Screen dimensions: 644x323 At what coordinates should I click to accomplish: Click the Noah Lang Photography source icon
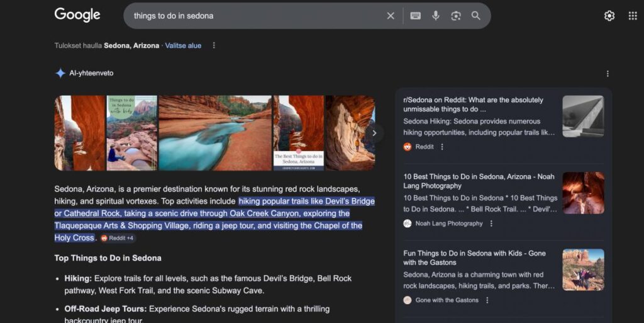pyautogui.click(x=407, y=224)
